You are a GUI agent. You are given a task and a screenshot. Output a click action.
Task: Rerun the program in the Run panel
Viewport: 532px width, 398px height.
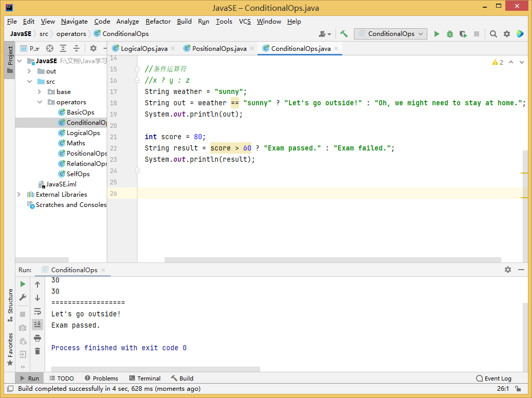click(23, 284)
